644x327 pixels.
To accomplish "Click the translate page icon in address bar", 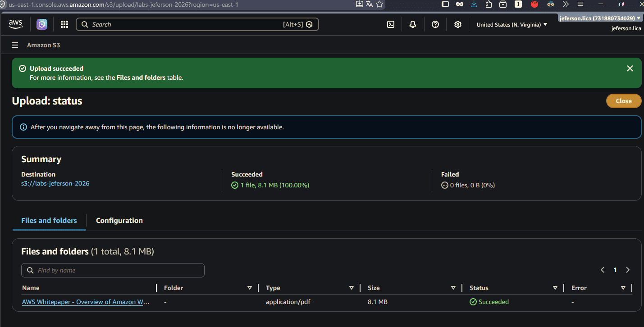I will (370, 4).
